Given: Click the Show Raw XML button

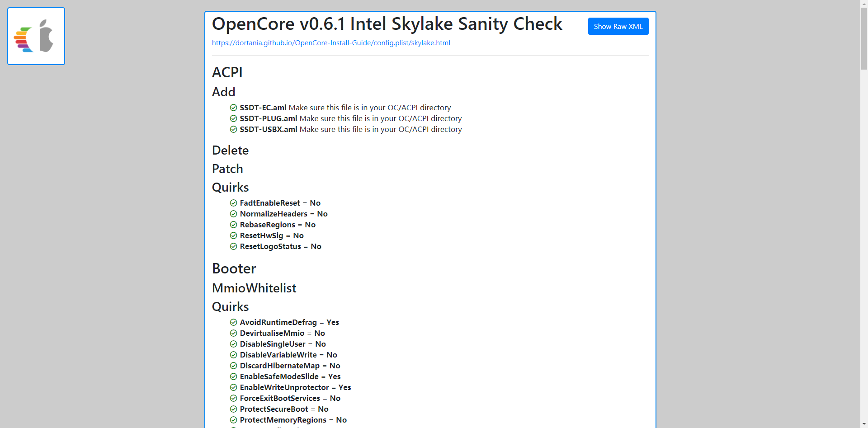Looking at the screenshot, I should [x=618, y=26].
